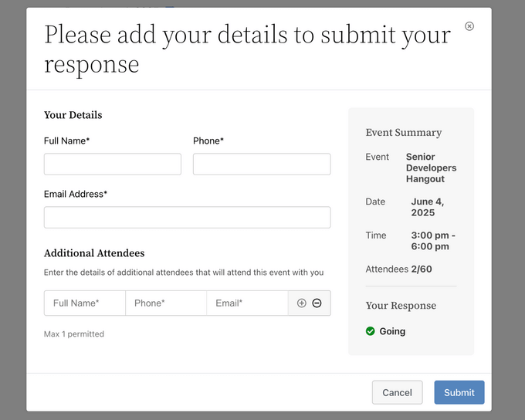Click the Email Address* label
The height and width of the screenshot is (420, 525).
(76, 194)
